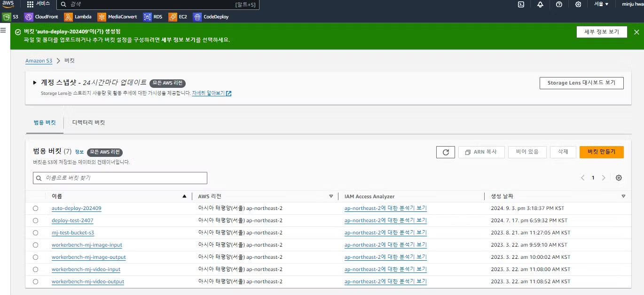Refresh the bucket list
Screen dimensions: 644x295
point(445,152)
